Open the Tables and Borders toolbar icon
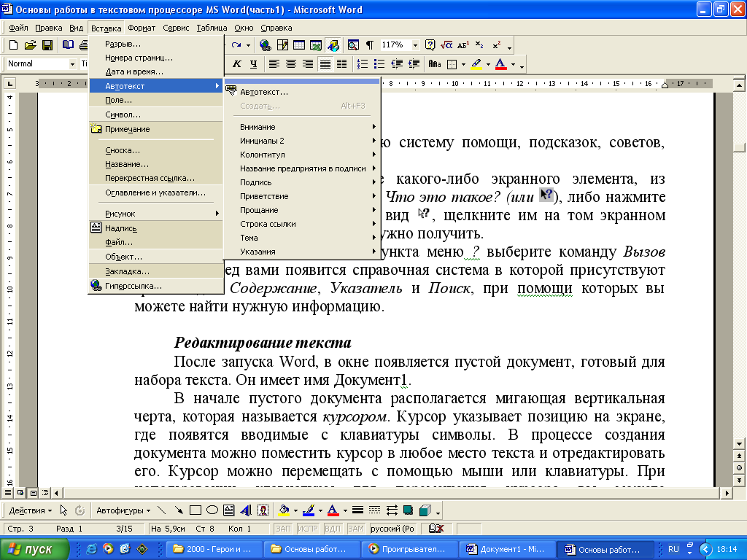 pyautogui.click(x=282, y=45)
